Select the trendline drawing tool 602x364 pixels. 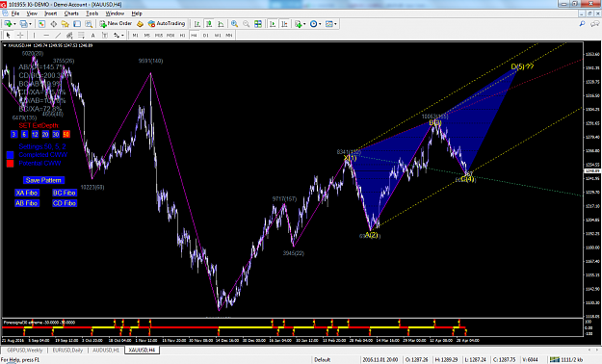point(58,36)
